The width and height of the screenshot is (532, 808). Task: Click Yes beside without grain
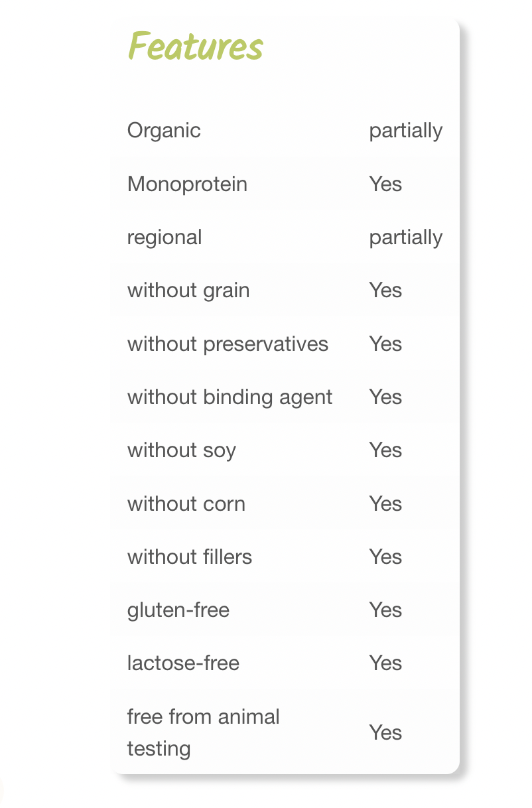coord(385,291)
